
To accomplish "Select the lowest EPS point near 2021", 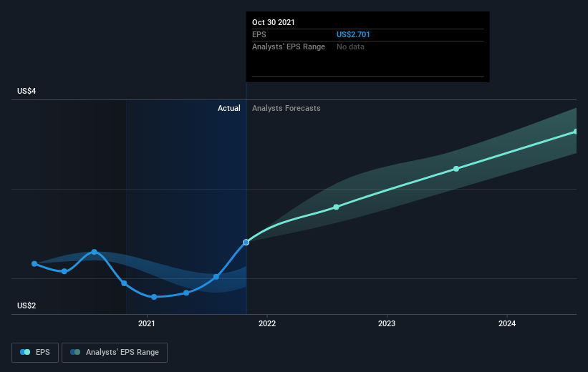I will coord(154,297).
